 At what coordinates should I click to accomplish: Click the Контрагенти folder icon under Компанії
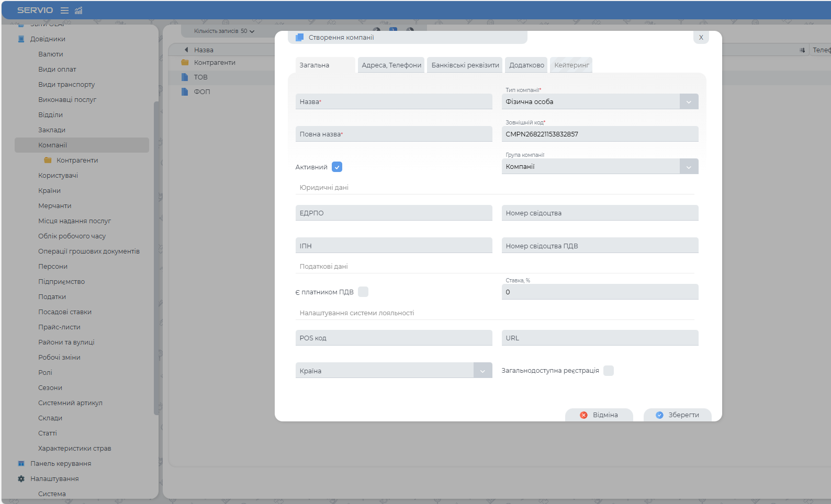pos(48,161)
